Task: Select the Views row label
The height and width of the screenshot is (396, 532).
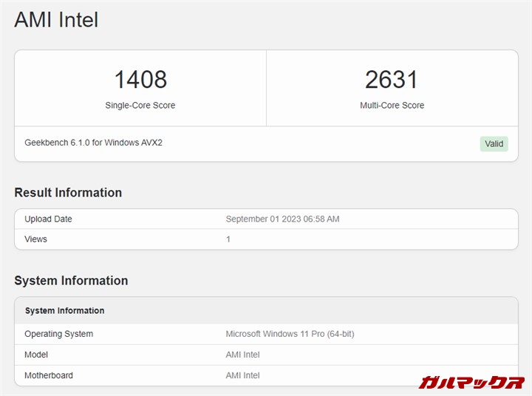Action: tap(35, 239)
